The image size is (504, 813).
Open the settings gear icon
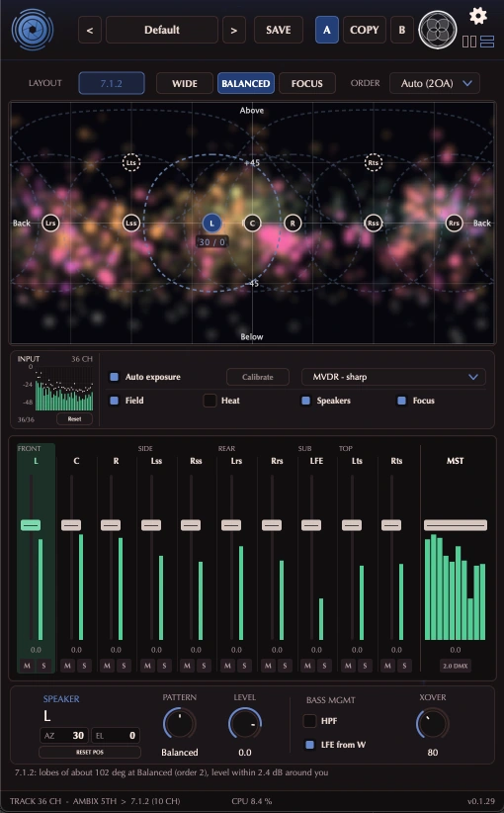(x=477, y=16)
